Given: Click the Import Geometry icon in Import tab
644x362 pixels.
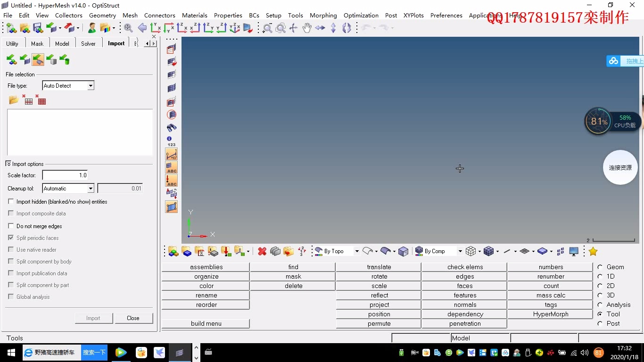Looking at the screenshot, I should 38,60.
